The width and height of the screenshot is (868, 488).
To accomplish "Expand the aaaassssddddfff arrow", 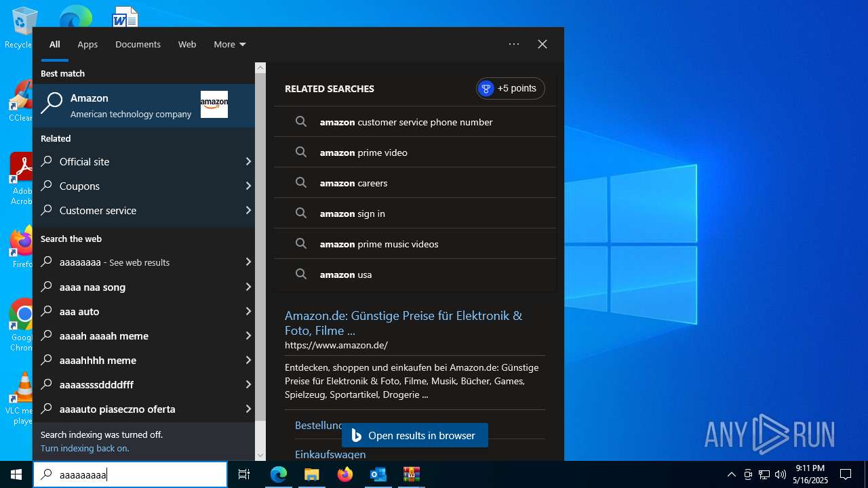I will [248, 384].
